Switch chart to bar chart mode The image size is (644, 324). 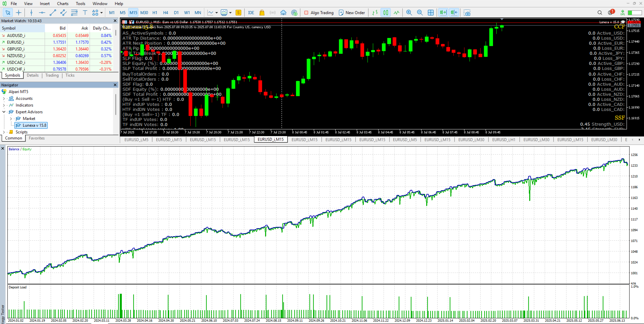(375, 13)
